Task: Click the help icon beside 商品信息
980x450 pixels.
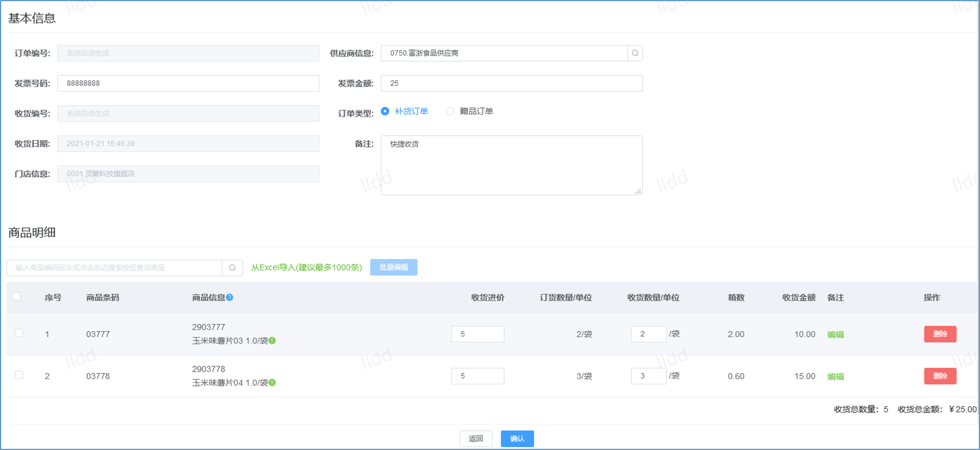Action: coord(230,298)
